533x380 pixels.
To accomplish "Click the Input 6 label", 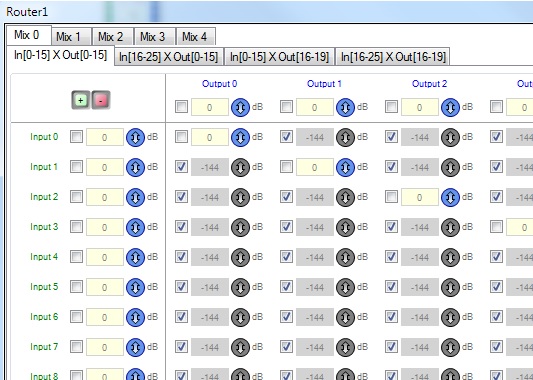I will point(44,317).
